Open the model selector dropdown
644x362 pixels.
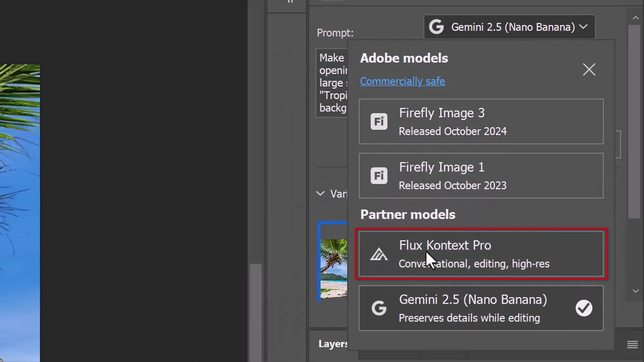509,27
